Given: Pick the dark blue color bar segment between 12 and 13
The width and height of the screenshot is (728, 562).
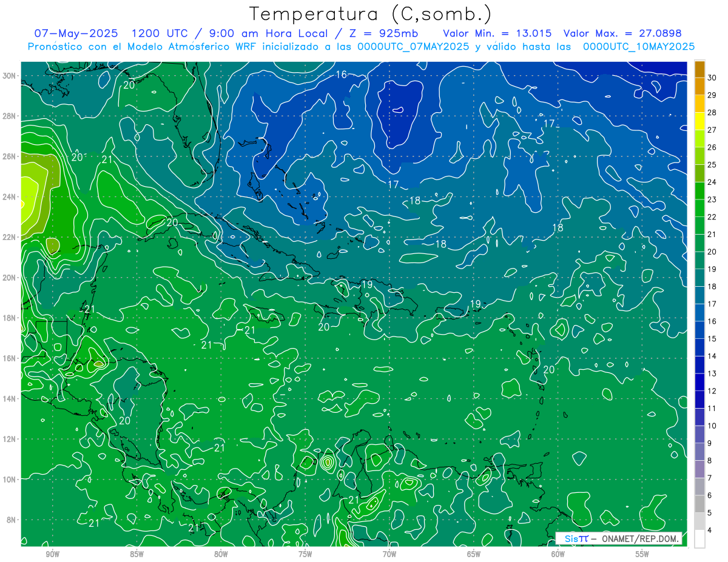Looking at the screenshot, I should pos(700,383).
